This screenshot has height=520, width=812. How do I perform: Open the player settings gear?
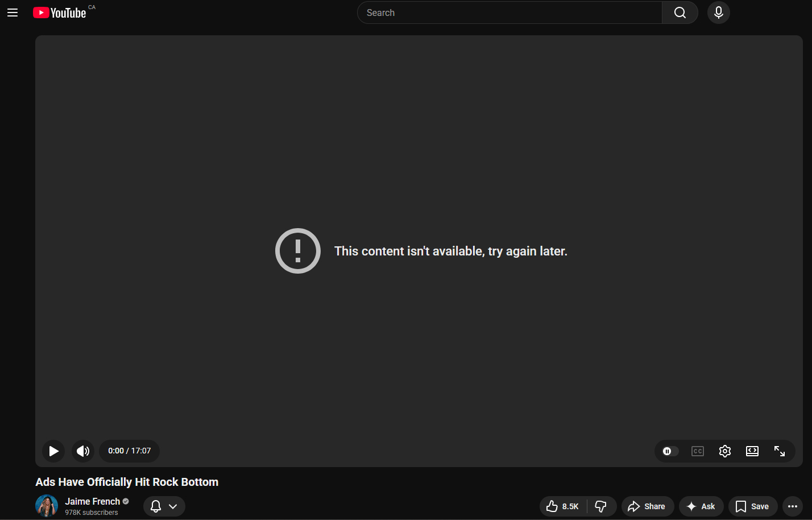coord(725,451)
